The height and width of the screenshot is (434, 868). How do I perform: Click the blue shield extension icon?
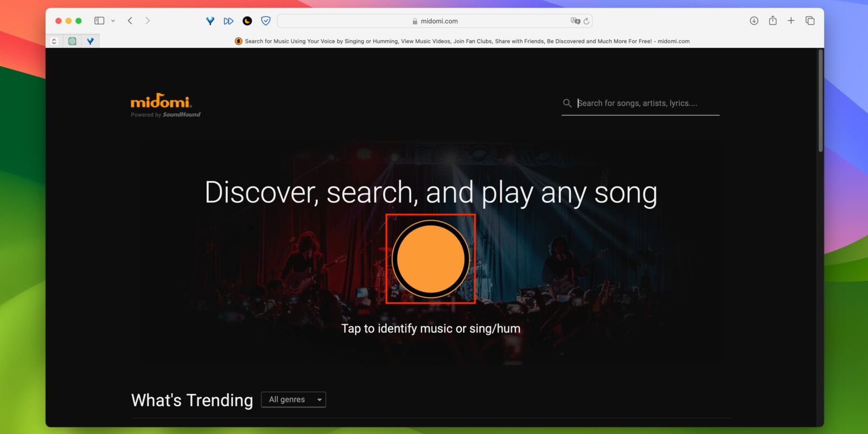click(x=265, y=21)
